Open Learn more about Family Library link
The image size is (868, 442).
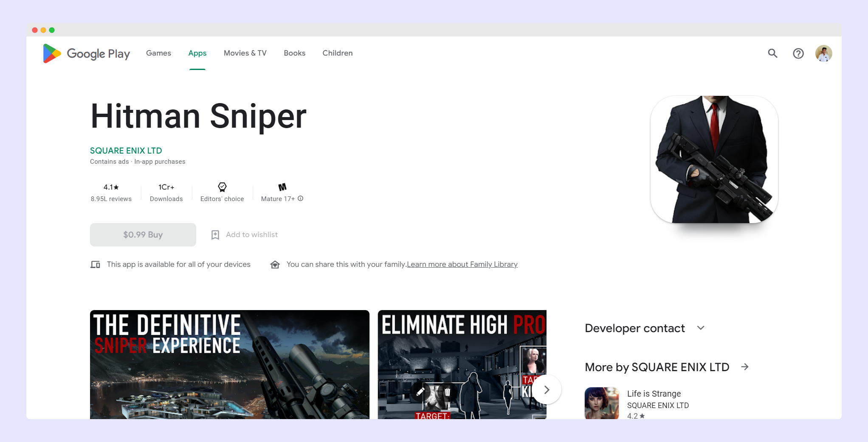462,264
